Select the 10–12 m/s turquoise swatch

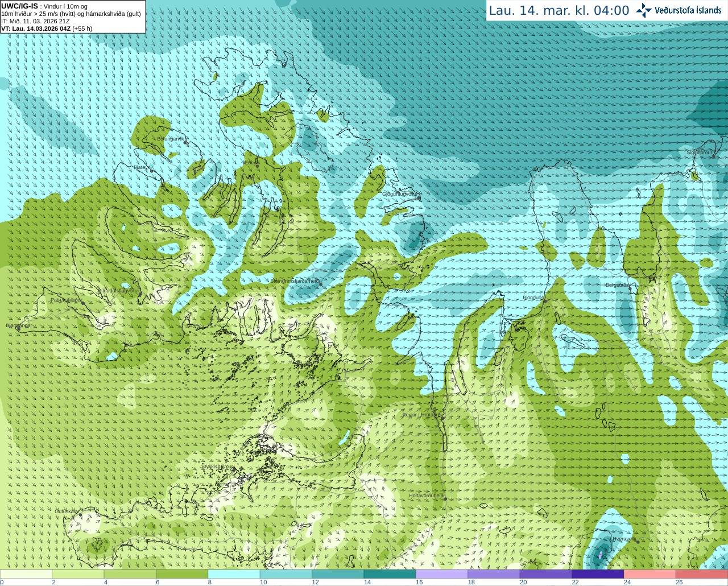pos(286,574)
